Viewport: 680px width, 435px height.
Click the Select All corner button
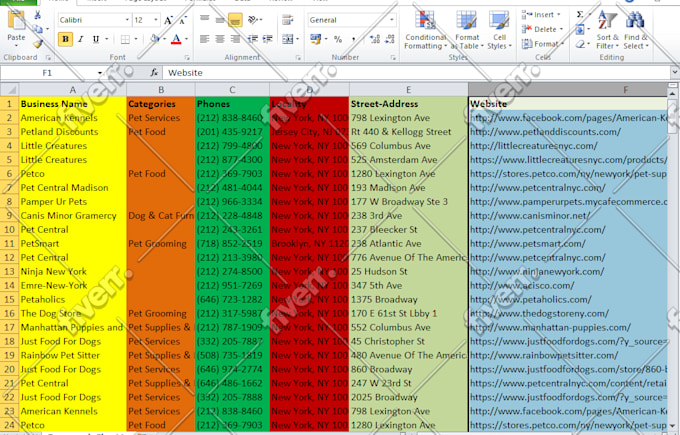pos(9,90)
